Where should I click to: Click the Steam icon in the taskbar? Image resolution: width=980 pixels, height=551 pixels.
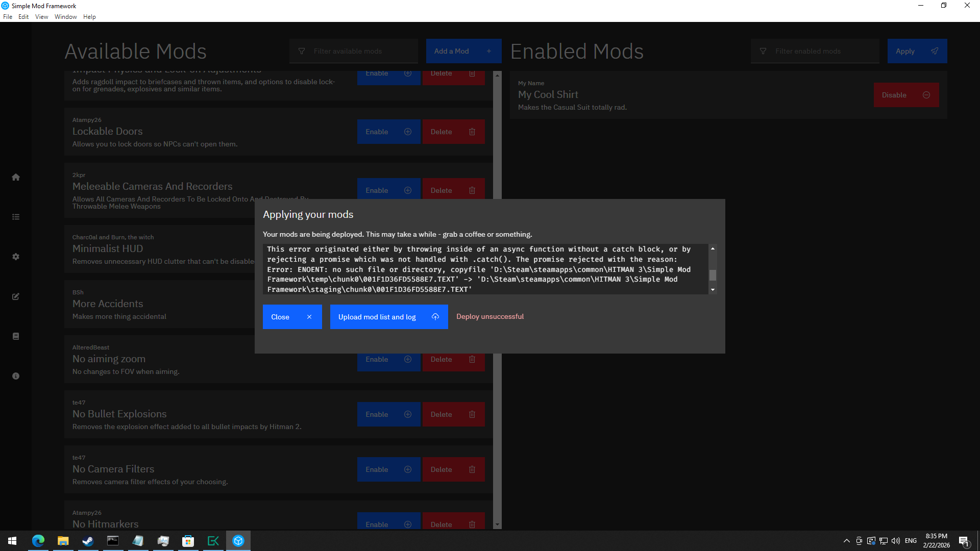(88, 541)
